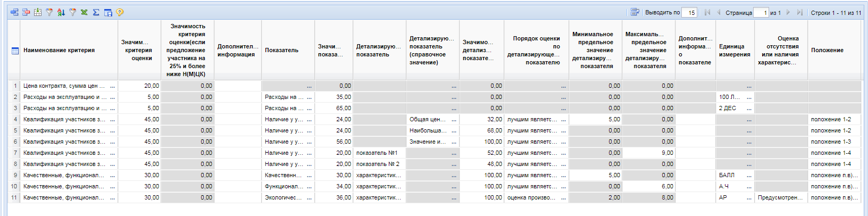Click the Страница page number field

(762, 13)
